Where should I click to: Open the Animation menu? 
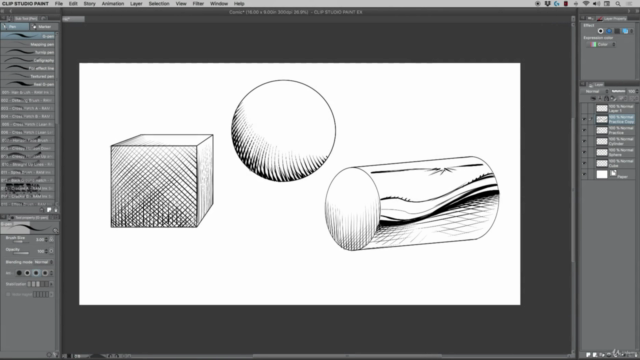[x=113, y=4]
